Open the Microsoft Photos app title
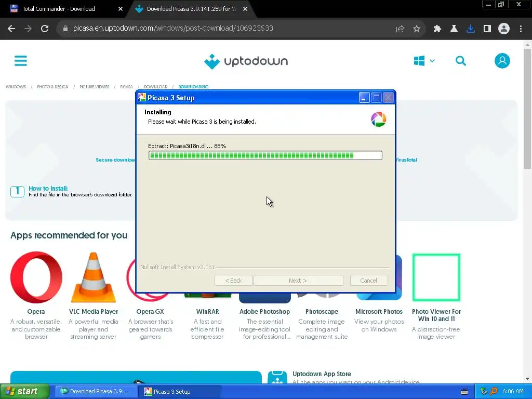Screen dimensions: 532x399 click(x=379, y=312)
